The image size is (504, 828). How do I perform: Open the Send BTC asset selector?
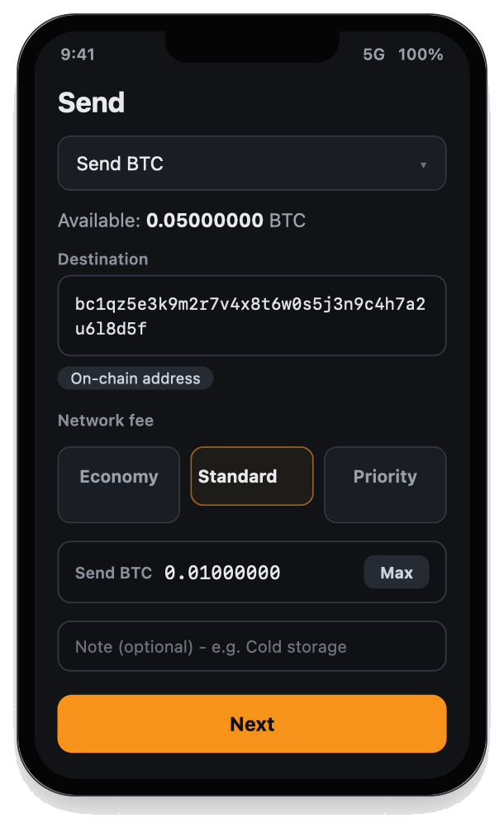252,163
